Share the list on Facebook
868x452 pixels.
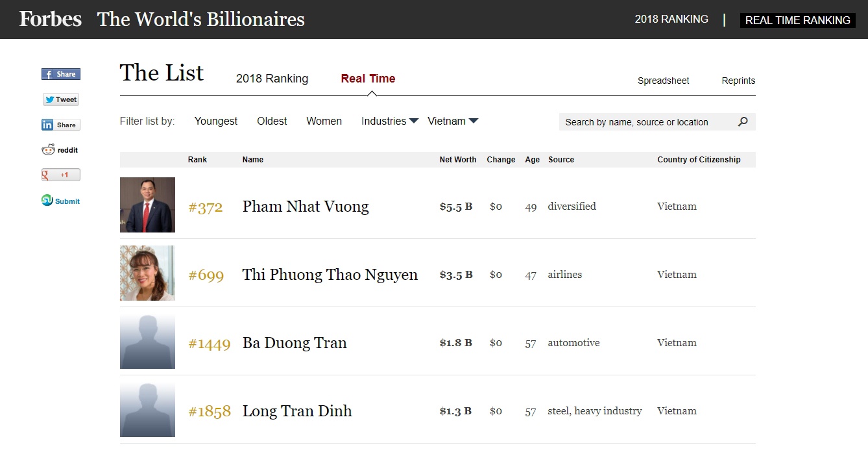[60, 73]
